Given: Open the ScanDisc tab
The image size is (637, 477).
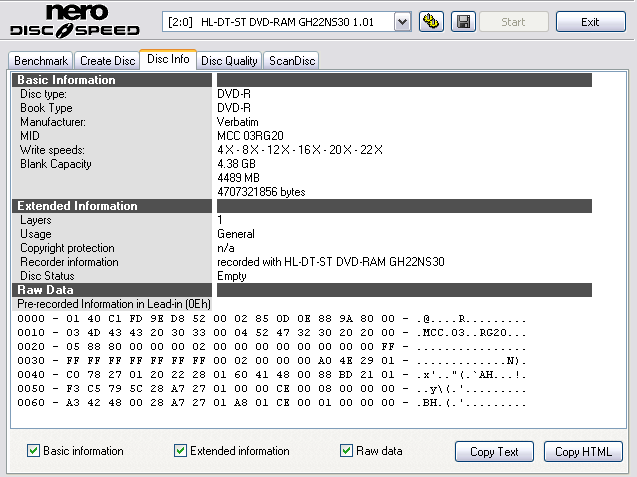Looking at the screenshot, I should point(291,61).
